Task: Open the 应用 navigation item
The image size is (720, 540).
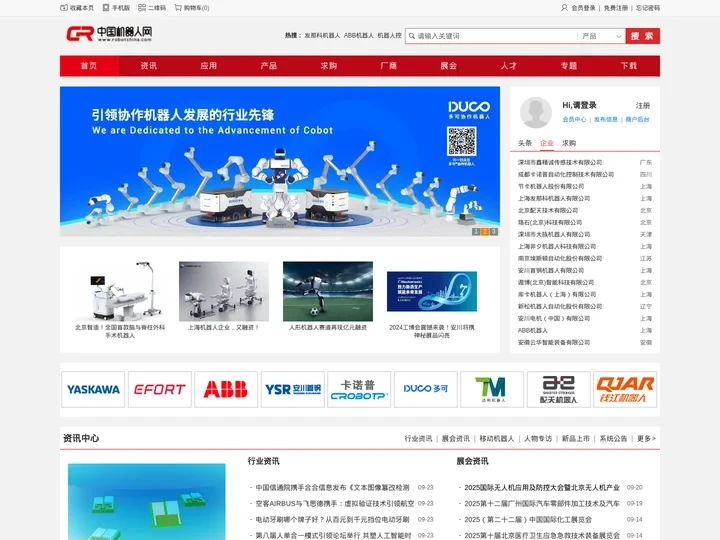Action: pyautogui.click(x=209, y=66)
